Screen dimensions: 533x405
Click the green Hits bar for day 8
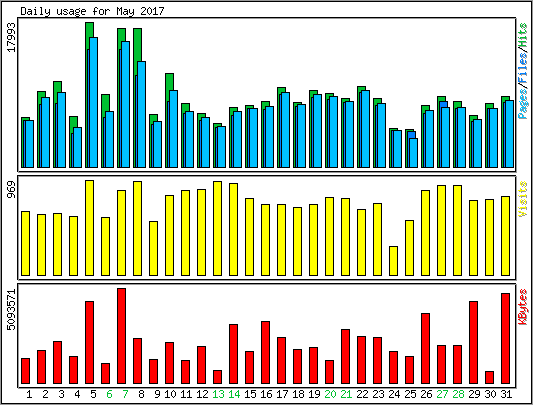click(x=137, y=44)
